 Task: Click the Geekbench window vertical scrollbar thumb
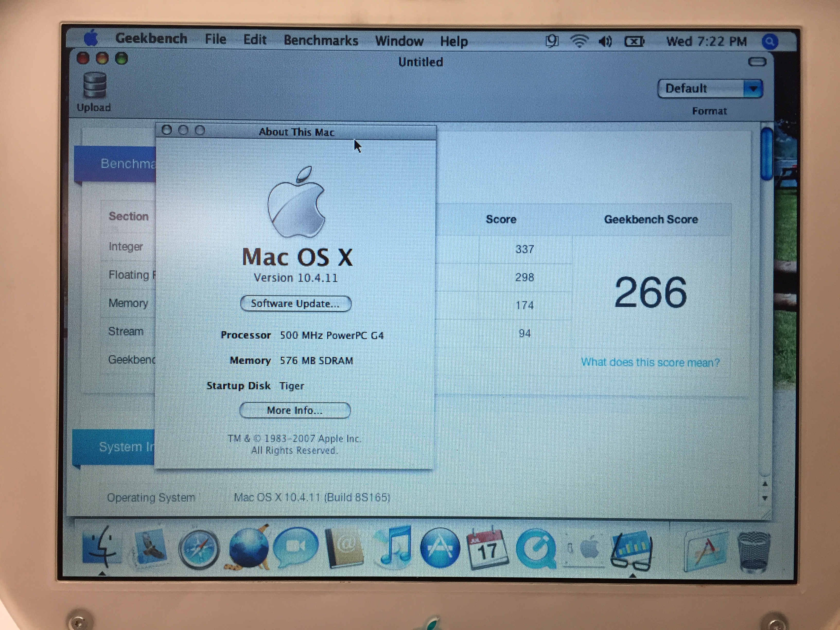[767, 153]
